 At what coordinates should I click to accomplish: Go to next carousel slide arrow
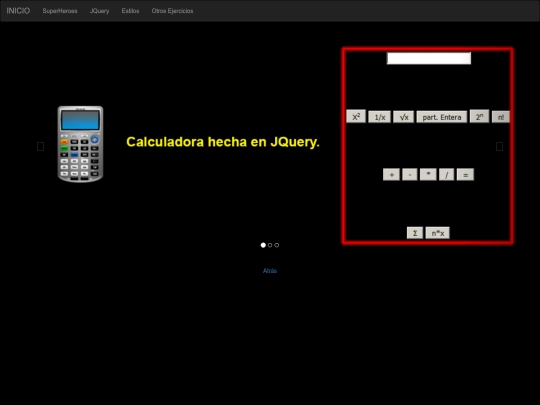coord(499,146)
